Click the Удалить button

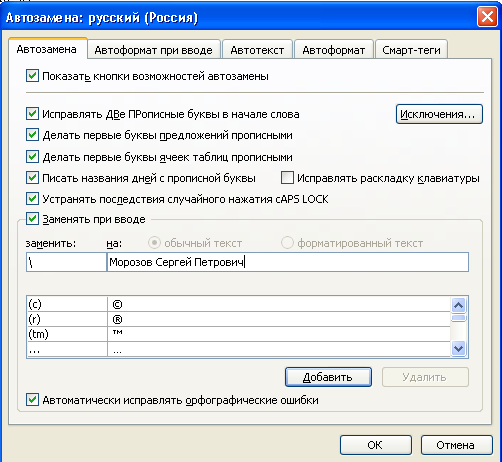tap(425, 377)
